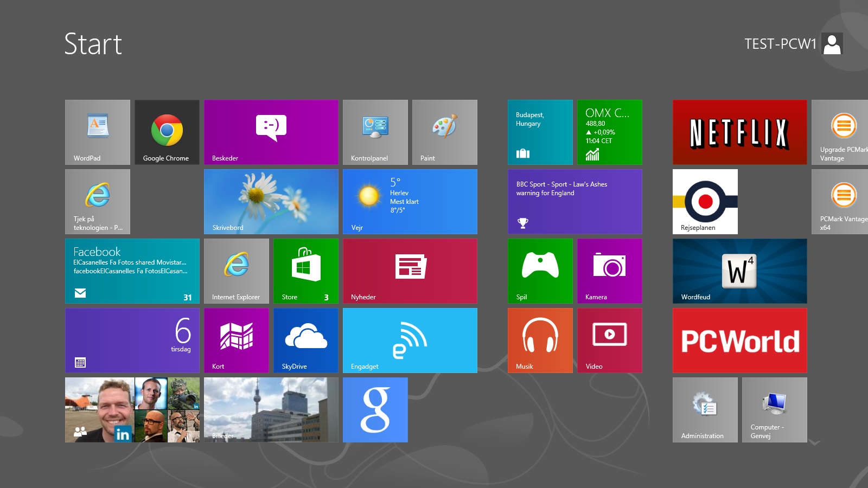Viewport: 868px width, 488px height.
Task: Open the Spil Xbox games tile
Action: pos(540,271)
